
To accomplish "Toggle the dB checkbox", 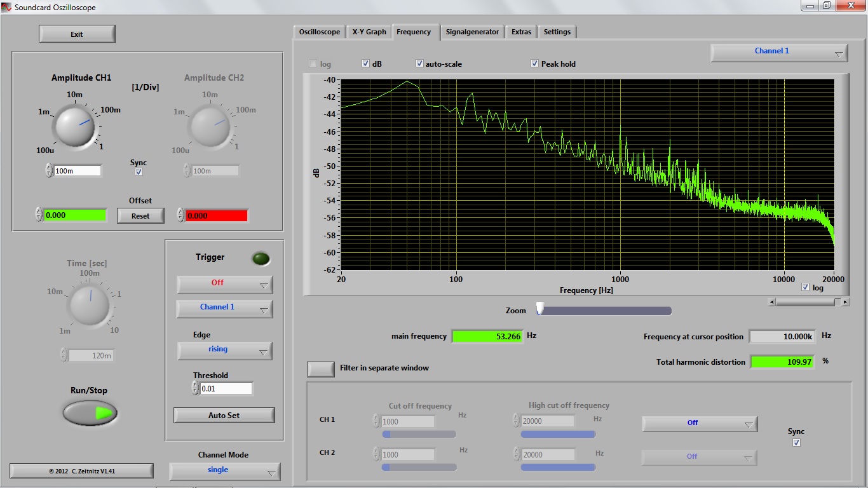I will point(366,64).
